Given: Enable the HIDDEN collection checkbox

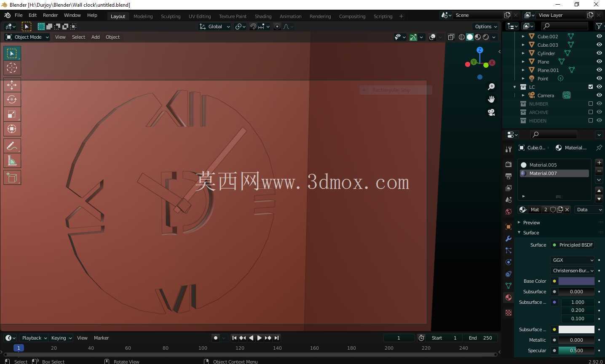Looking at the screenshot, I should pyautogui.click(x=591, y=121).
